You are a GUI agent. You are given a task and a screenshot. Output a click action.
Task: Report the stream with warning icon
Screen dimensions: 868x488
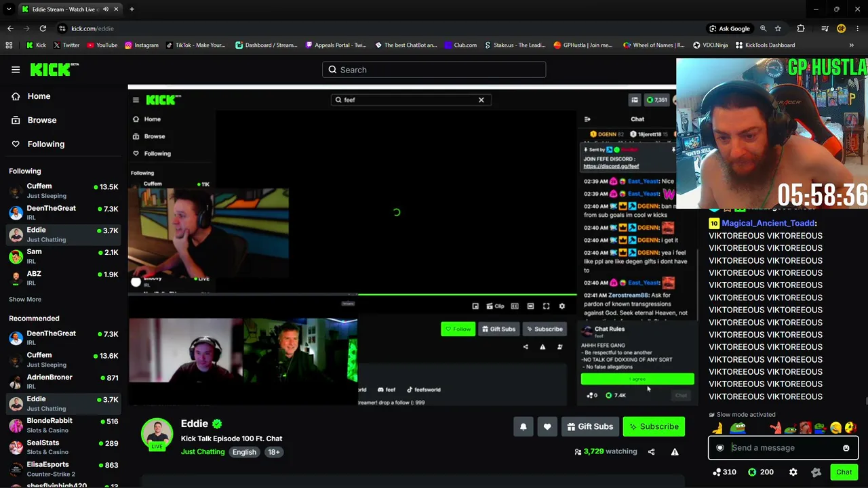(x=675, y=451)
